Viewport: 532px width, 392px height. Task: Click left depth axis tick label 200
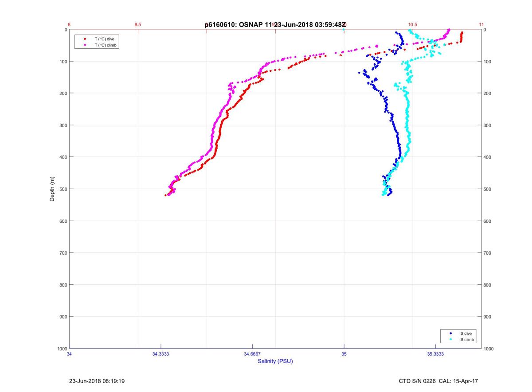(63, 93)
